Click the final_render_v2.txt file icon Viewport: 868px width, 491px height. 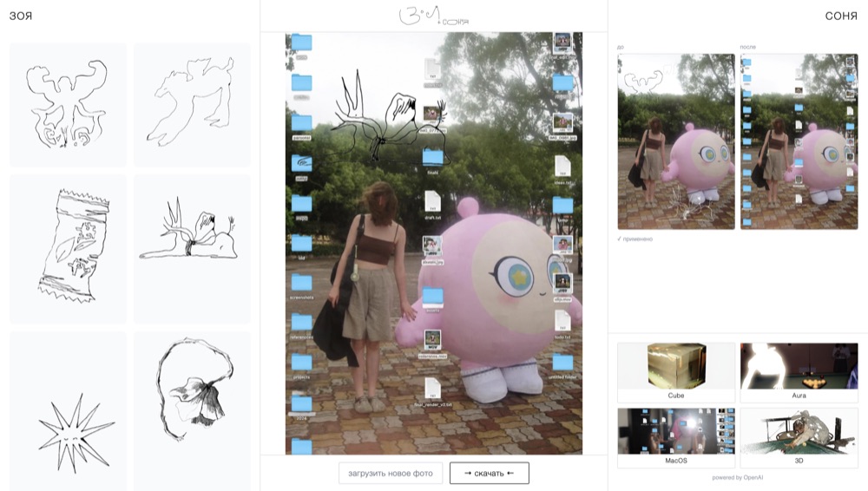click(432, 390)
